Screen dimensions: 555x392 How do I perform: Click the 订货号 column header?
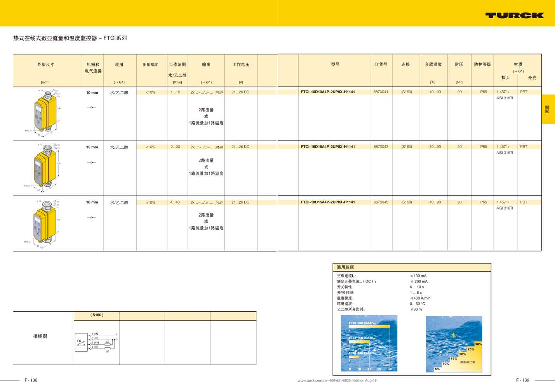tap(381, 64)
